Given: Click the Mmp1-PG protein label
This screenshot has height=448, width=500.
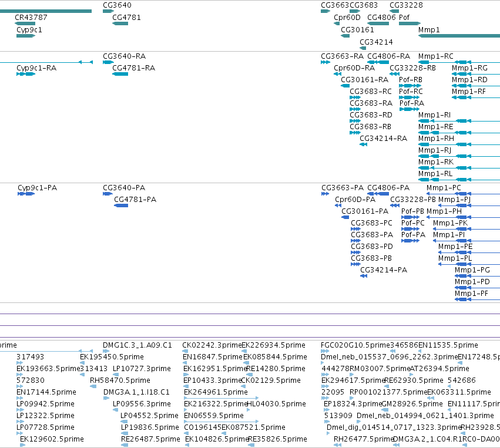Looking at the screenshot, I should pyautogui.click(x=472, y=270).
